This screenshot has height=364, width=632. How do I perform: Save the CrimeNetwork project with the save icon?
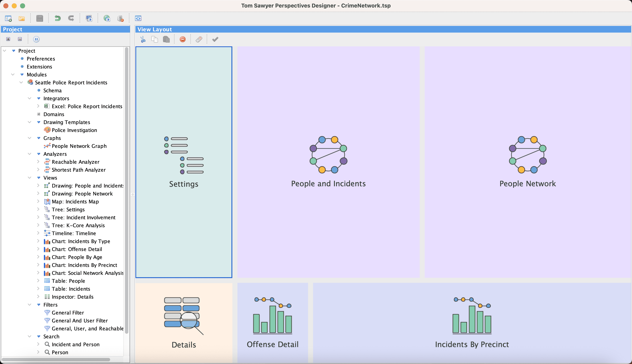coord(39,18)
